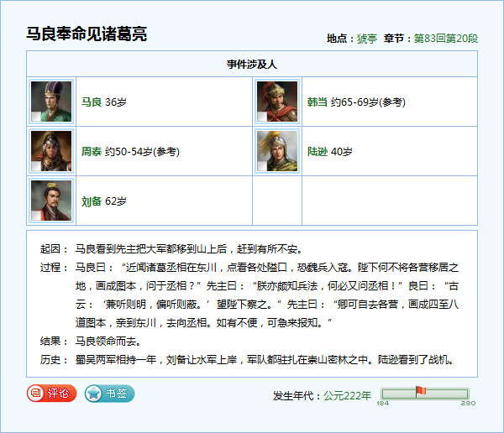Open the 刘备 name link
This screenshot has height=433, width=504.
[91, 201]
